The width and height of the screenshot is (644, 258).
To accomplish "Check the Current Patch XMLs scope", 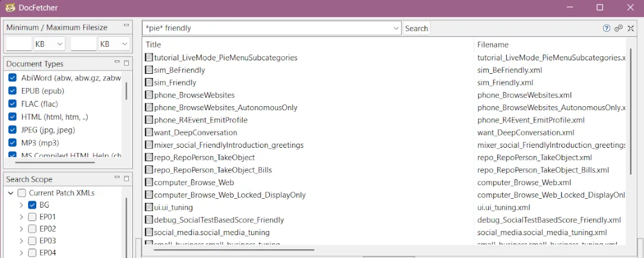I will [x=22, y=193].
